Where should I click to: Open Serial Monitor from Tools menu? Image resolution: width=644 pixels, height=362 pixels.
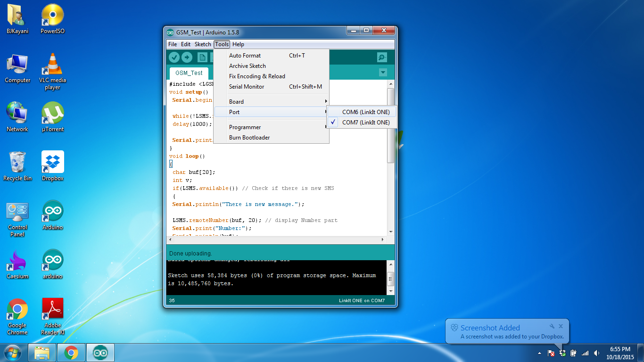point(272,87)
